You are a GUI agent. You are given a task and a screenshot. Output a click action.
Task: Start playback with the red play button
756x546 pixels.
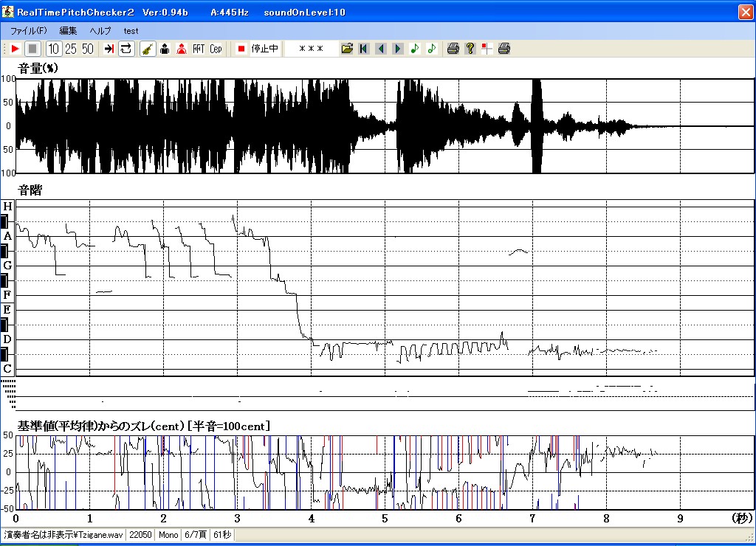click(x=15, y=49)
